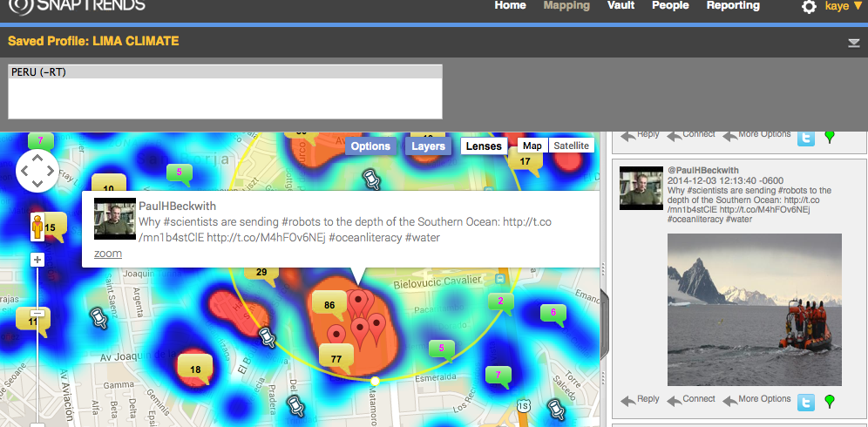
Task: Switch to Satellite view
Action: point(572,146)
